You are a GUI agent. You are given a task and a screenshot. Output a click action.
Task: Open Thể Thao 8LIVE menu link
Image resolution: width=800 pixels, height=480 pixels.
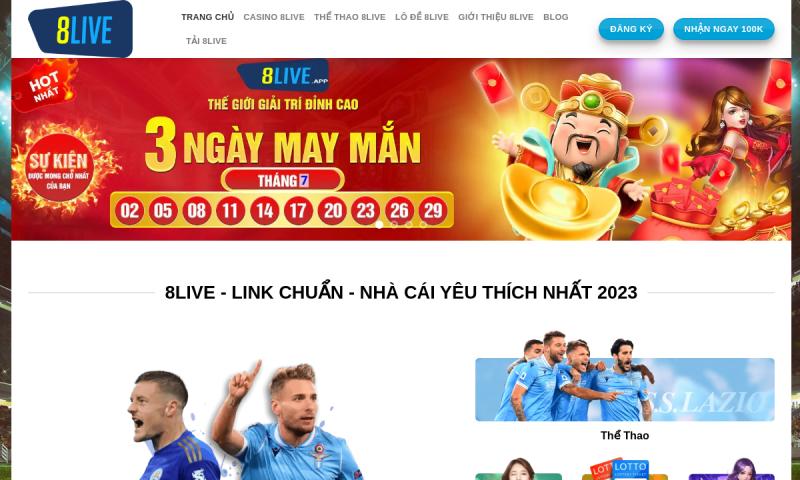(x=349, y=17)
